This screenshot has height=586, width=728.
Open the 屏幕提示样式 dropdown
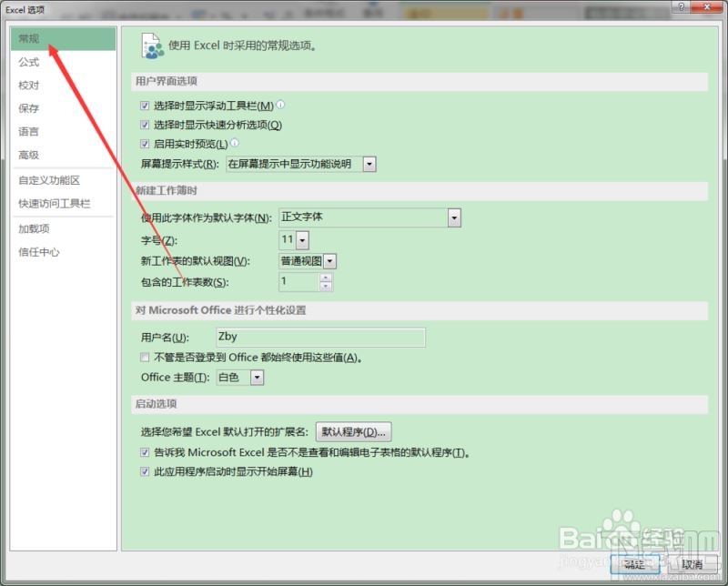pos(369,164)
